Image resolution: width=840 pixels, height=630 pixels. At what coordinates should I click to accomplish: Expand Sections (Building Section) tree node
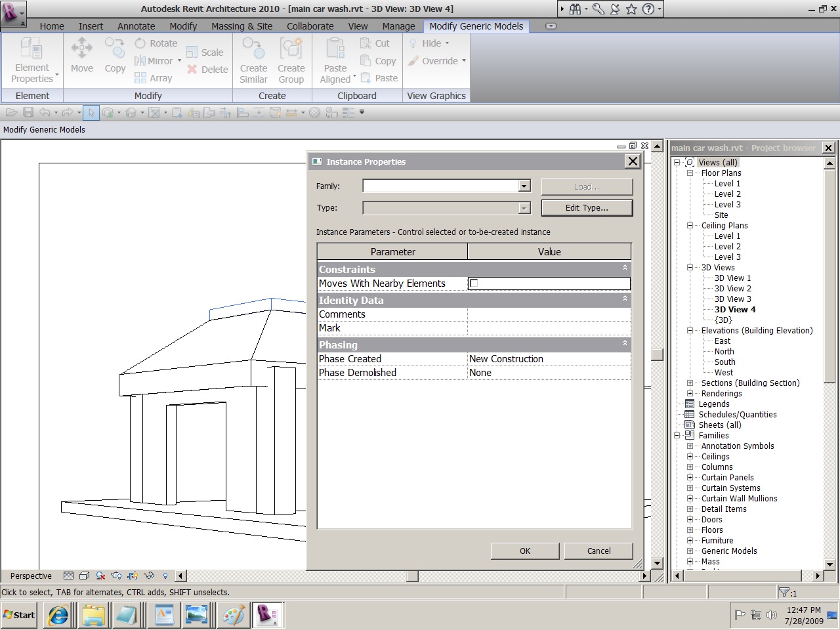pyautogui.click(x=690, y=383)
